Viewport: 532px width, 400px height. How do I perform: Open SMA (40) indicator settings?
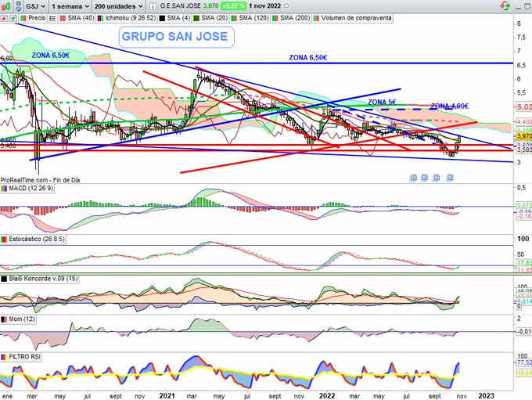point(77,18)
